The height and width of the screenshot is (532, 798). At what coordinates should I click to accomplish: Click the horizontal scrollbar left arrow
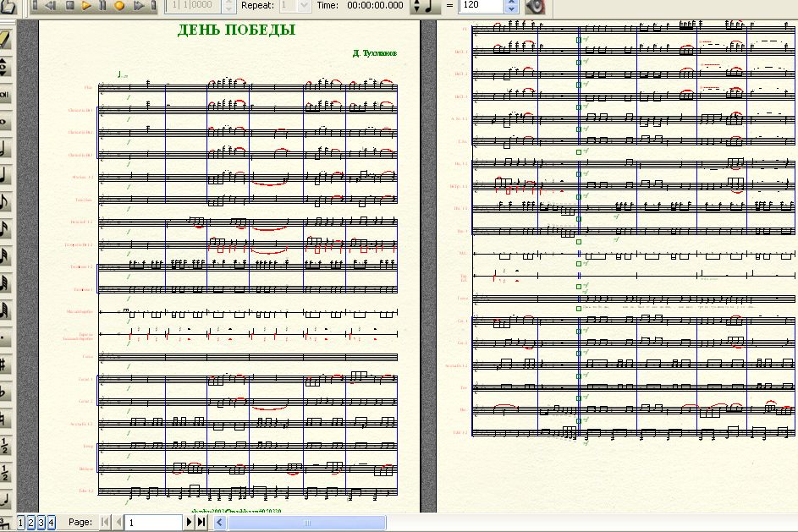coord(219,522)
